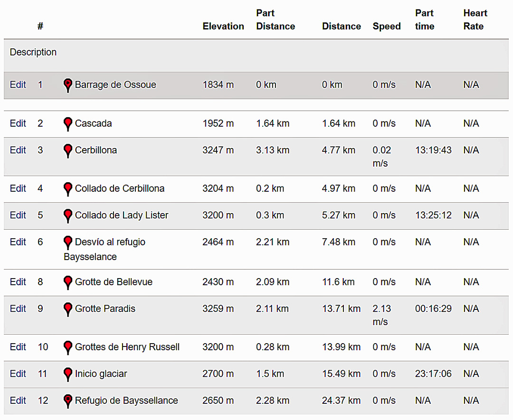Click the 00:16:29 part time value
This screenshot has height=420, width=513.
[x=433, y=308]
